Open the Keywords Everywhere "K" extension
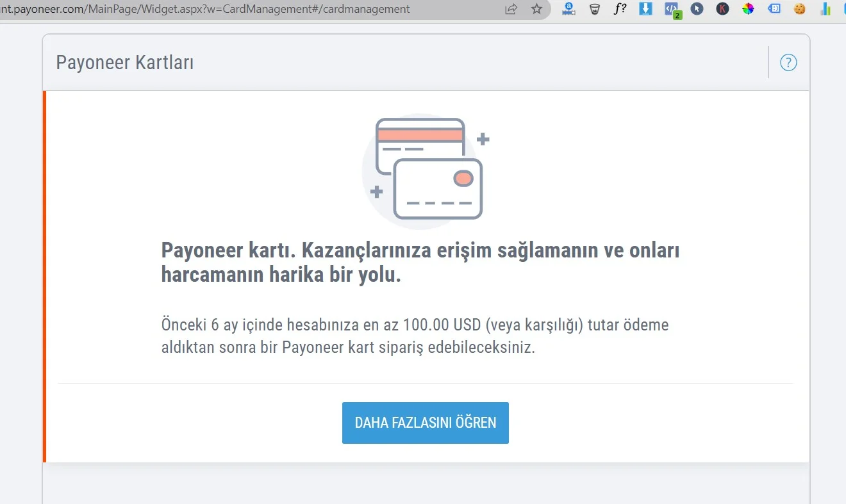 coord(722,8)
